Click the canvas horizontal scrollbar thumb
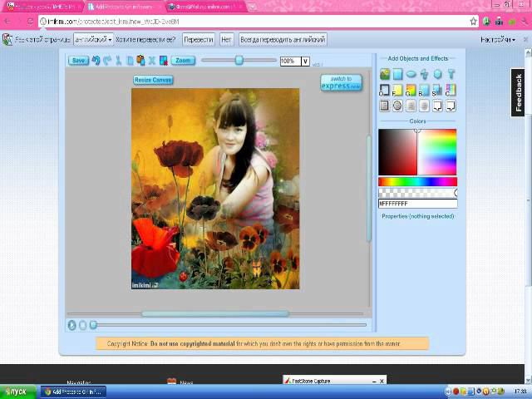This screenshot has width=532, height=399. 215,314
